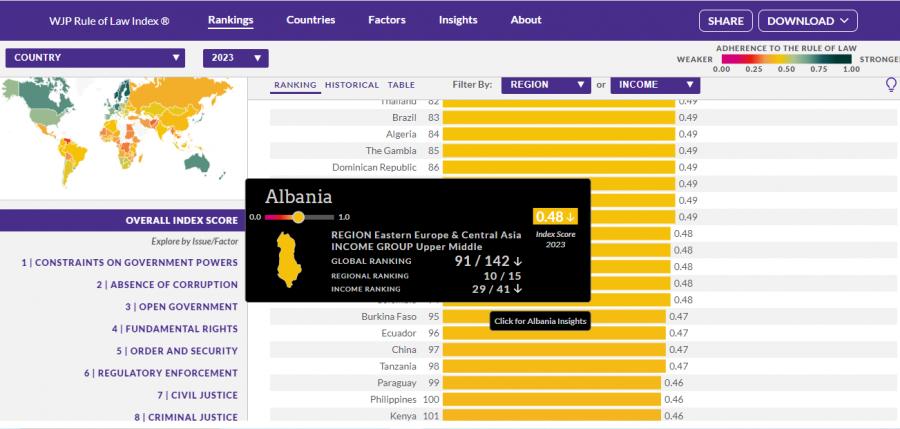Click the world map thumbnail
Viewport: 900px width, 429px height.
(118, 135)
